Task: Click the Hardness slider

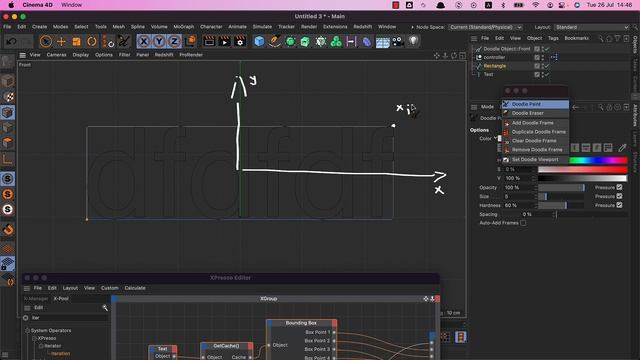Action: 561,205
